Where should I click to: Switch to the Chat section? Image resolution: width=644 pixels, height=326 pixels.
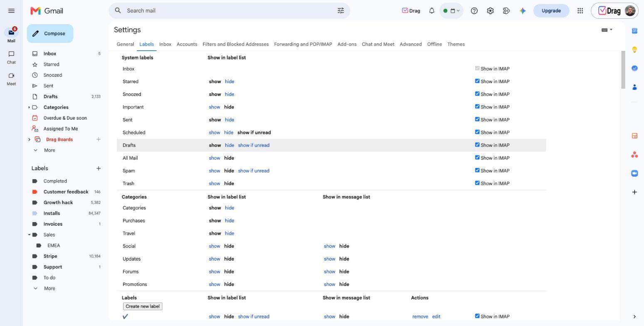[x=11, y=57]
